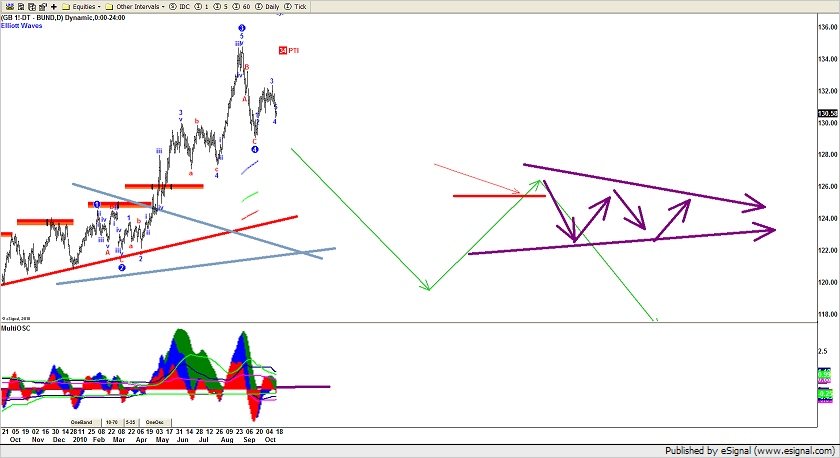Click the Elliott Waves study label

pyautogui.click(x=20, y=23)
